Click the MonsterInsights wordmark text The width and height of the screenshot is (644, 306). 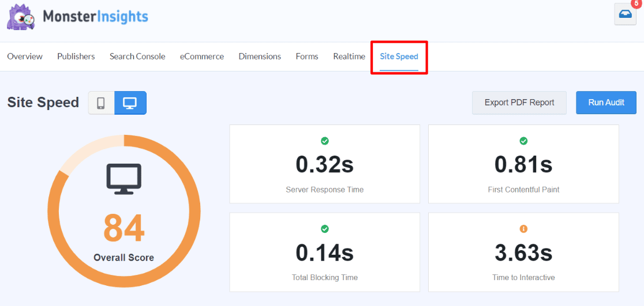pos(95,17)
